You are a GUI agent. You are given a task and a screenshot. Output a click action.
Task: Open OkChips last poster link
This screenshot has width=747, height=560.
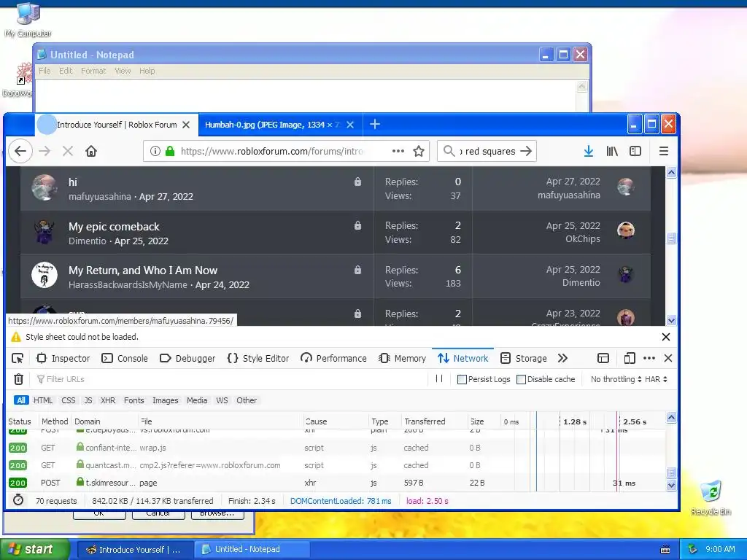(x=583, y=239)
